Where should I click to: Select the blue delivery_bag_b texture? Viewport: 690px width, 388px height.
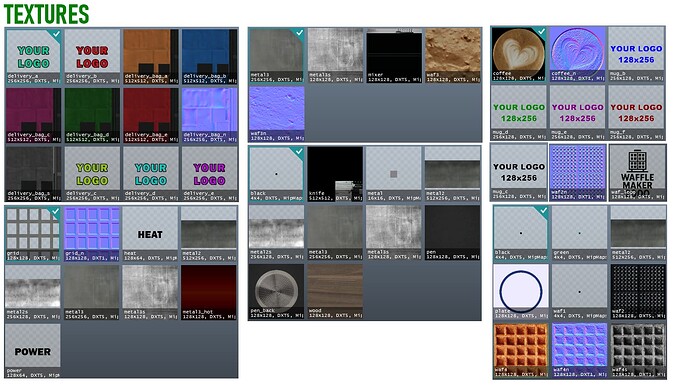pyautogui.click(x=209, y=56)
